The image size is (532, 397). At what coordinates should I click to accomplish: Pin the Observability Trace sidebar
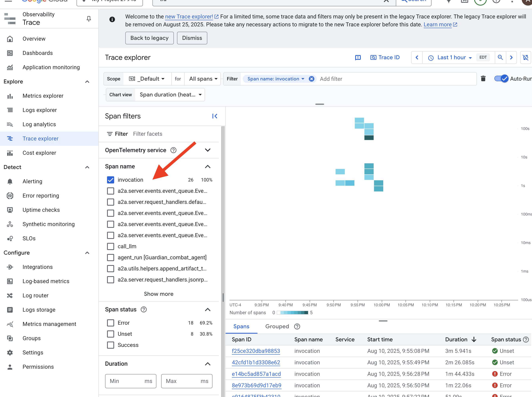point(89,19)
